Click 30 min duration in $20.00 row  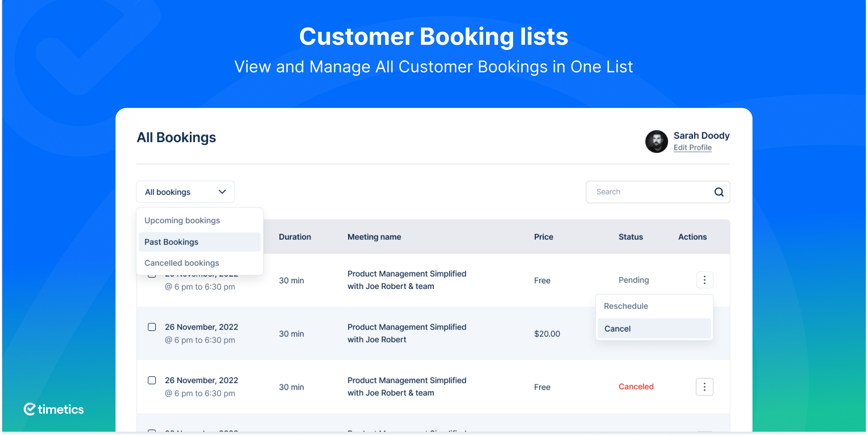[x=291, y=334]
